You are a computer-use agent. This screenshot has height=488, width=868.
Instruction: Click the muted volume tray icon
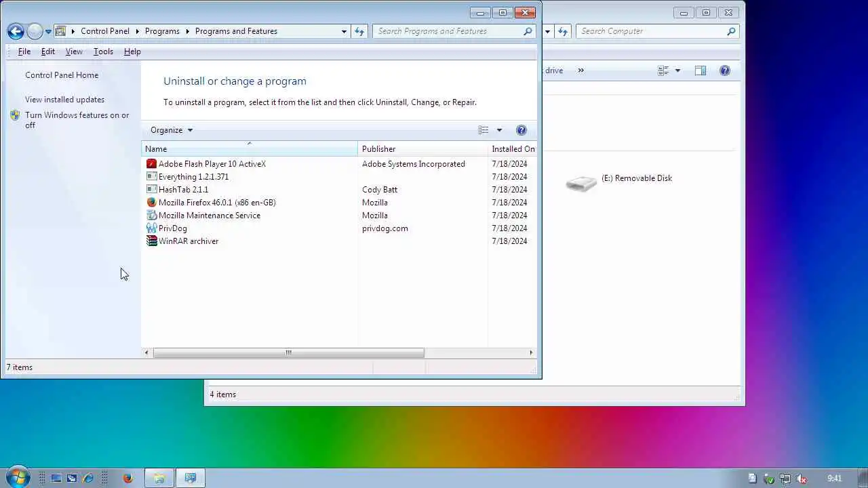[x=802, y=479]
